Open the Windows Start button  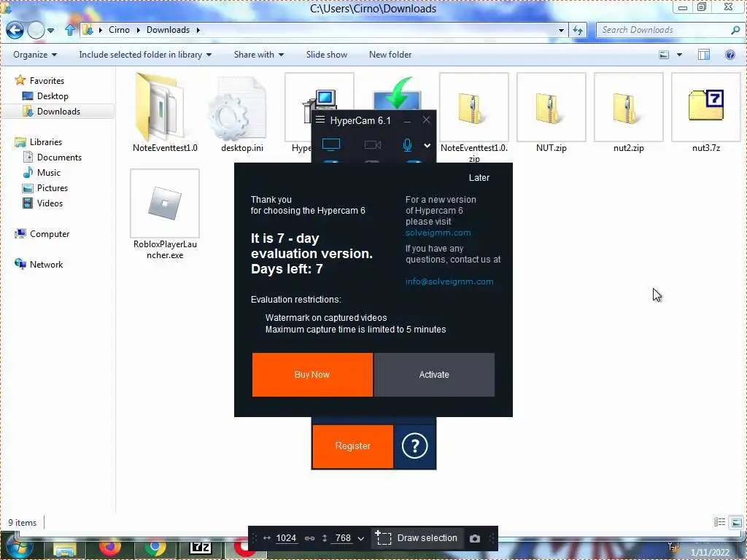pyautogui.click(x=18, y=548)
